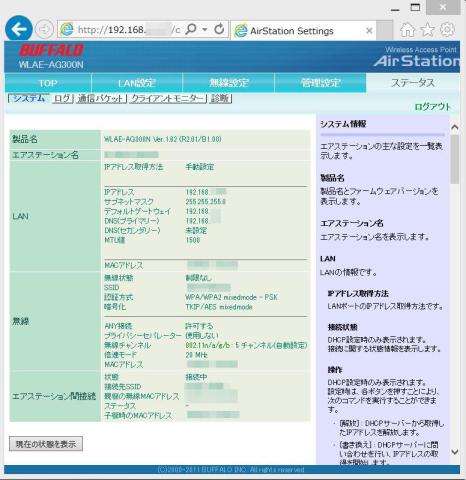Open the TOP menu tab
Viewport: 466px width, 480px height.
(48, 83)
